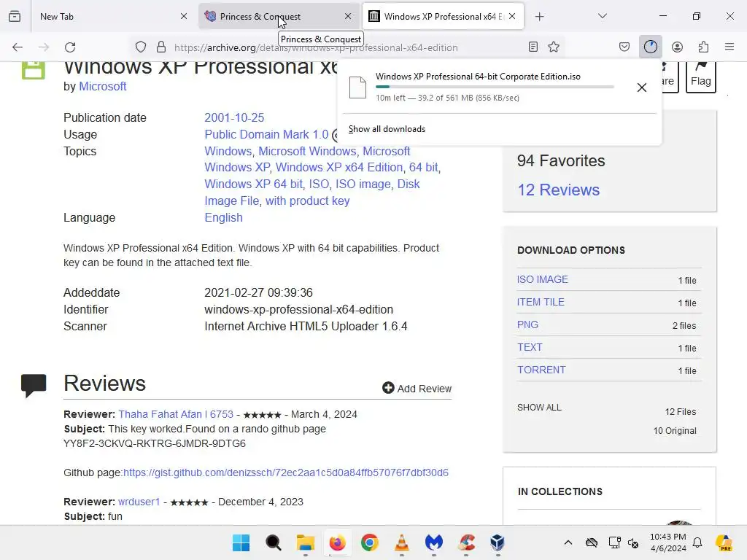Toggle Reader View icon in address bar

coord(533,47)
